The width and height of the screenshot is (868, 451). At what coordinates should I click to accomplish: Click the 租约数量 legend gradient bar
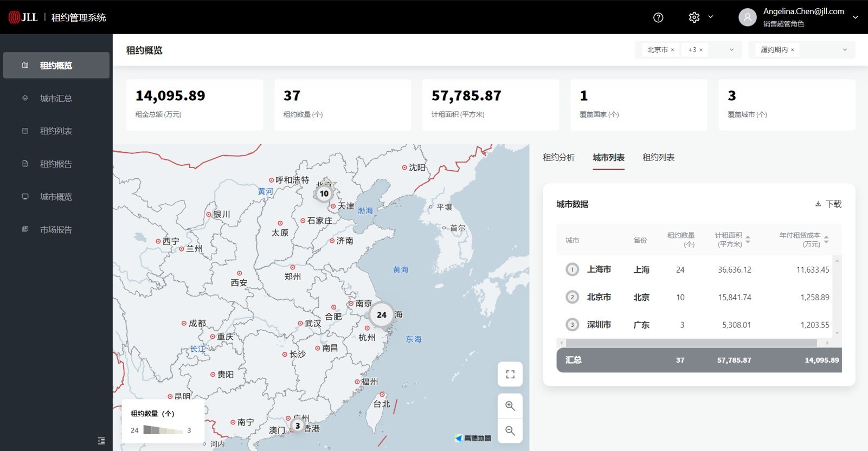[x=163, y=430]
